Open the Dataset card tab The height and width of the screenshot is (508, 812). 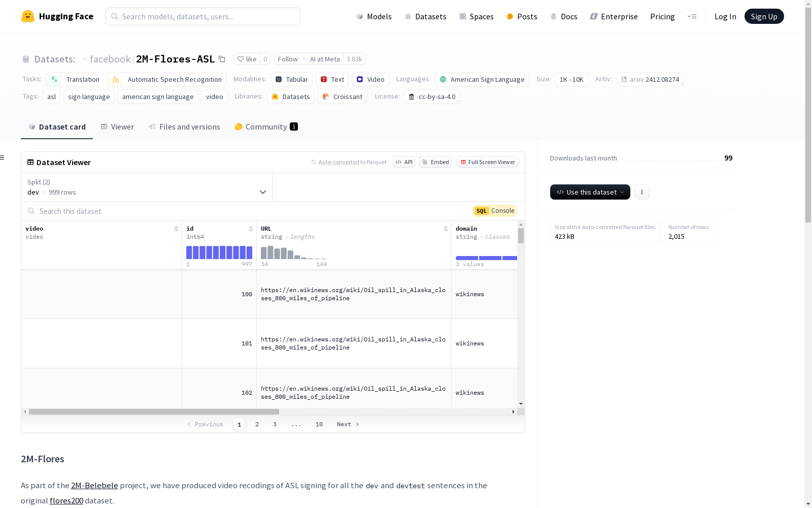tap(57, 126)
